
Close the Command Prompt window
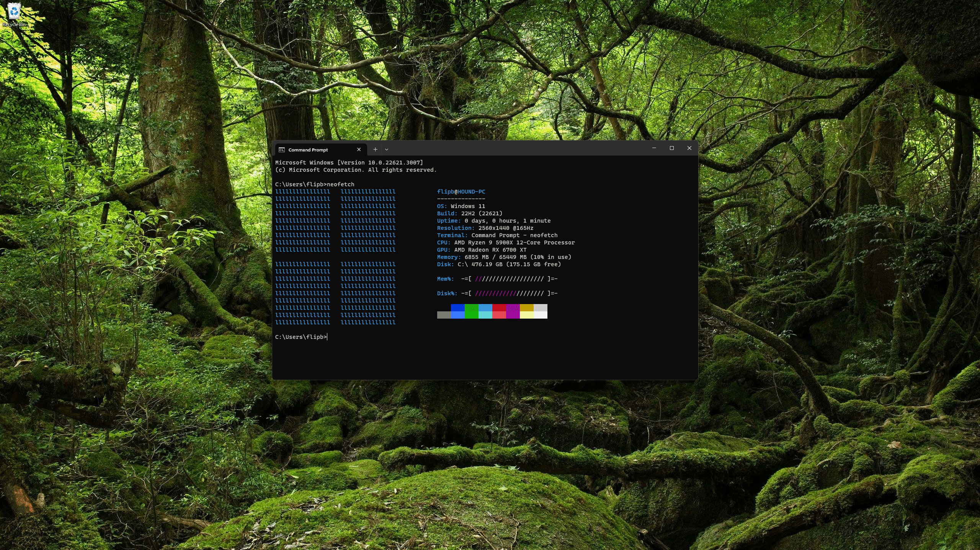click(689, 148)
